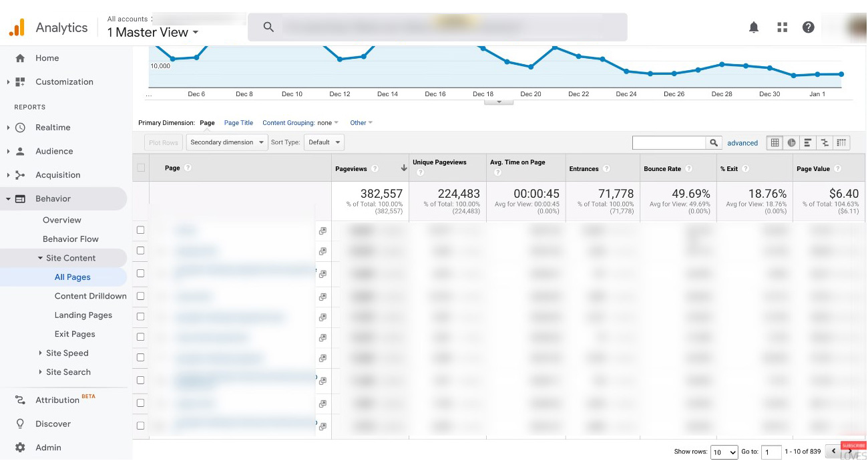Click the Home house icon
The height and width of the screenshot is (471, 868).
[20, 58]
